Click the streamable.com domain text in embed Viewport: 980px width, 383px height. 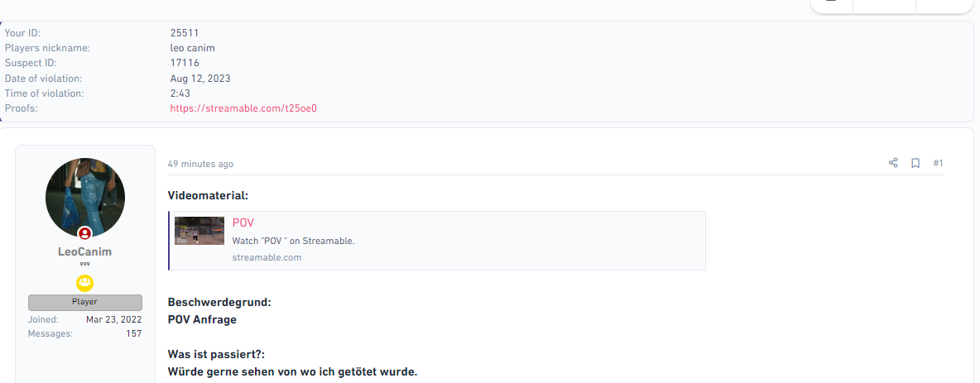coord(267,257)
